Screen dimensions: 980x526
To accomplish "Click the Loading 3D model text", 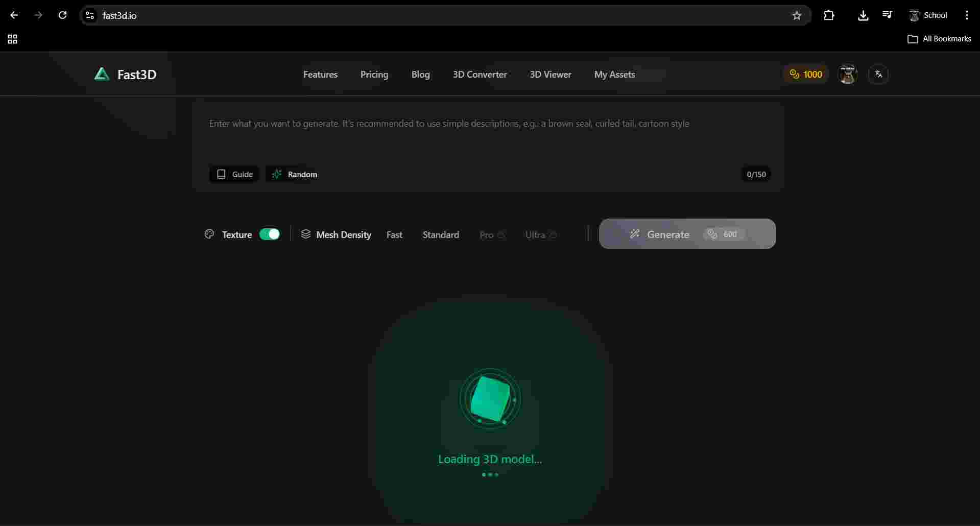I will tap(490, 459).
